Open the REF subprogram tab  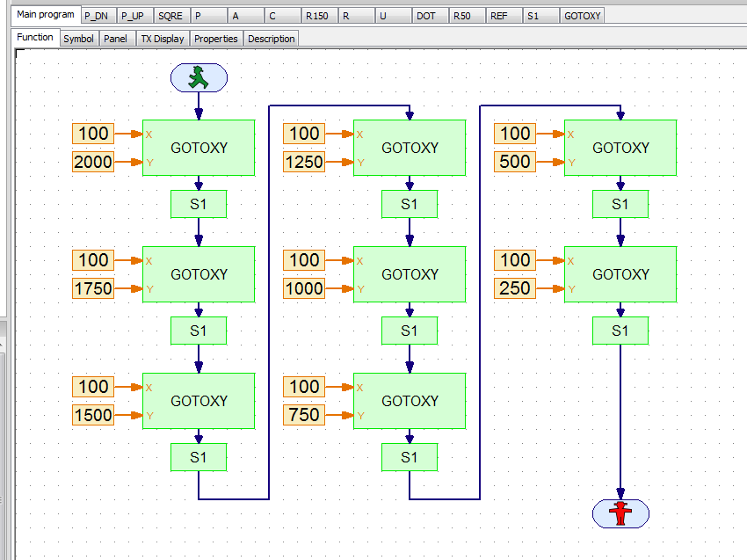pyautogui.click(x=499, y=16)
